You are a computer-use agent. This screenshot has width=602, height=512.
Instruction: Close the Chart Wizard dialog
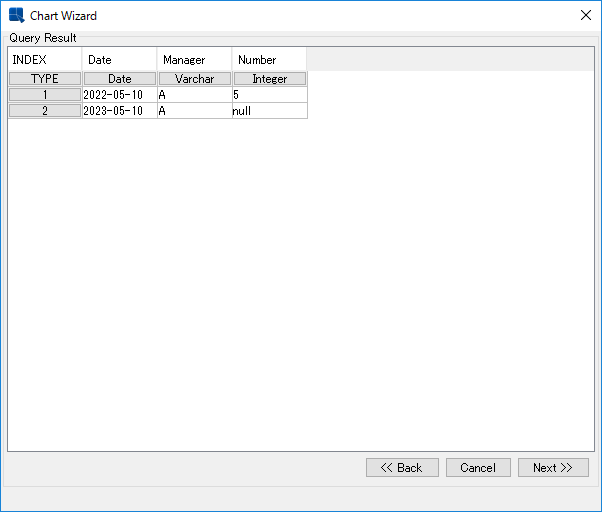click(x=586, y=16)
